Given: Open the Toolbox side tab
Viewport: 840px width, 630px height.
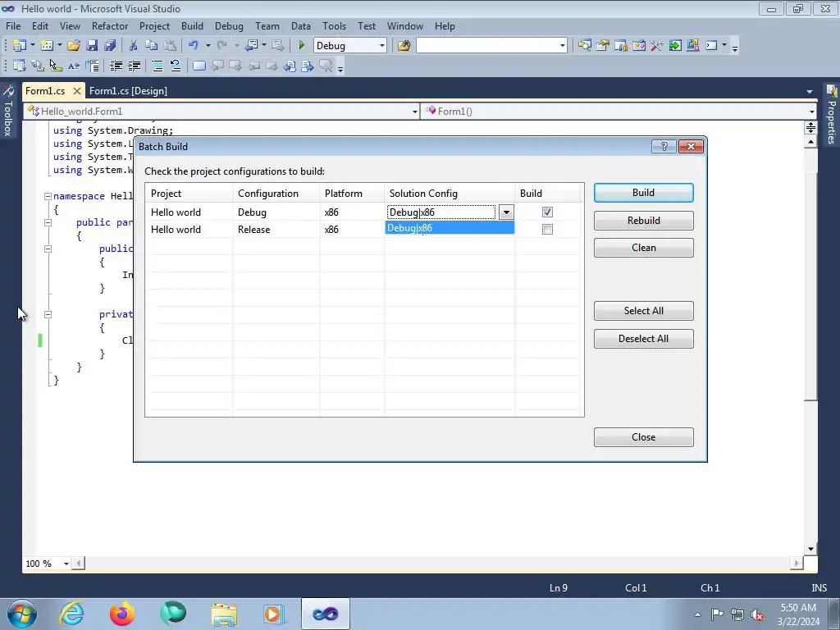Looking at the screenshot, I should [x=7, y=111].
